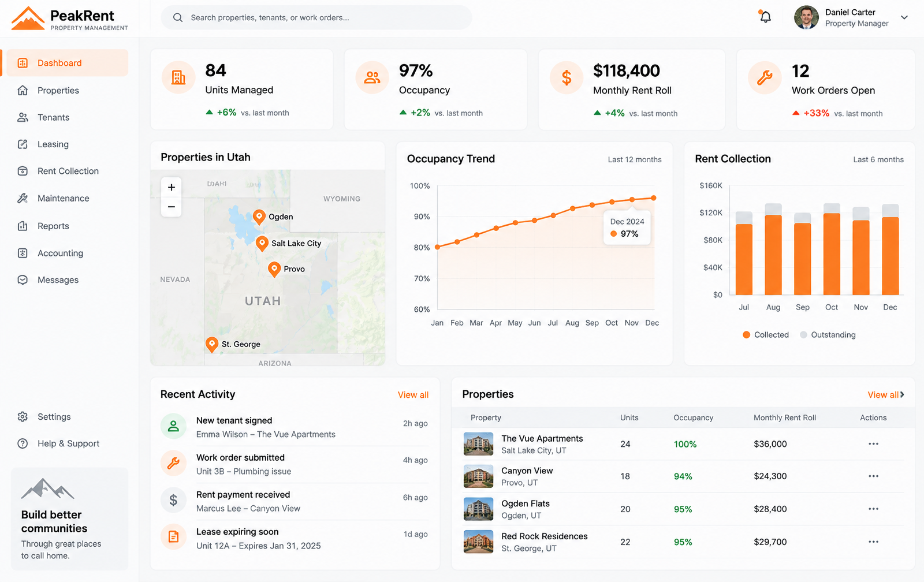Screen dimensions: 924x582
Task: Click the Occupancy people icon
Action: [372, 77]
